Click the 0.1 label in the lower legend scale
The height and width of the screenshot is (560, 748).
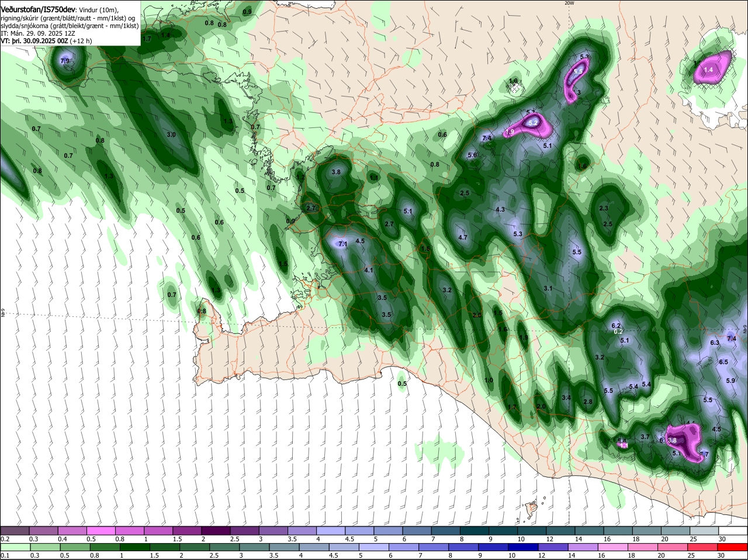pos(5,555)
